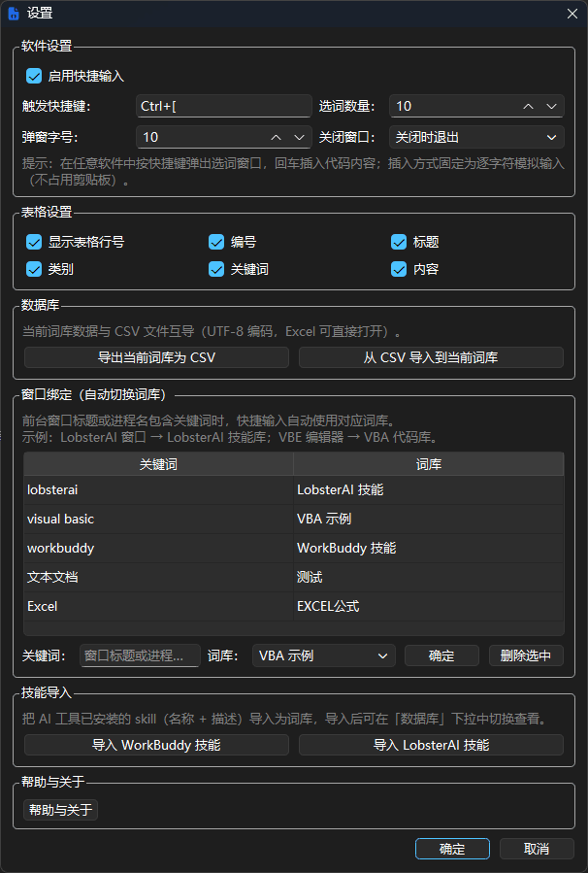The height and width of the screenshot is (873, 588).
Task: Select the LobsterAI 技能 cell
Action: tap(429, 490)
